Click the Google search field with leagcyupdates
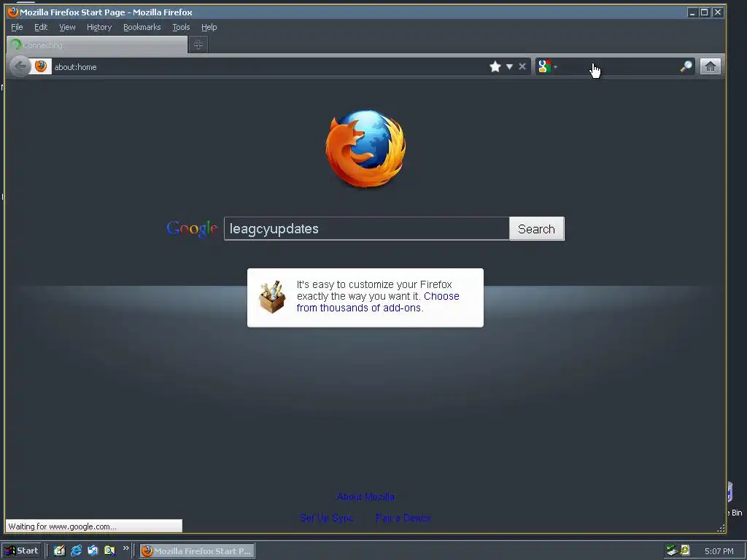 pyautogui.click(x=367, y=228)
